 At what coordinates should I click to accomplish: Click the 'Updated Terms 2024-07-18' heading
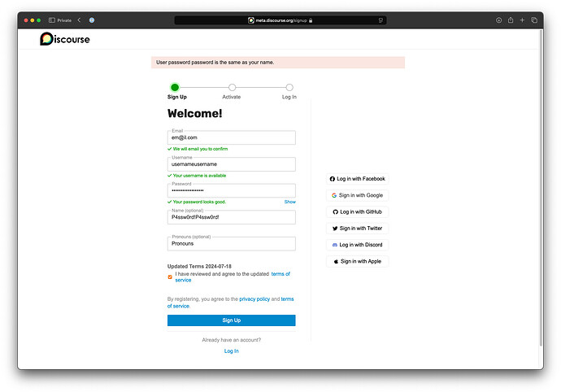tap(199, 266)
